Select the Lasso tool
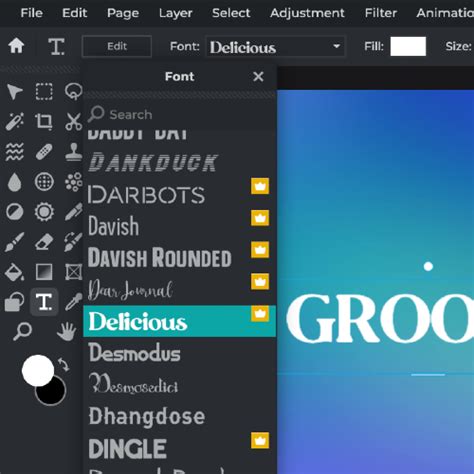The width and height of the screenshot is (474, 474). [73, 92]
